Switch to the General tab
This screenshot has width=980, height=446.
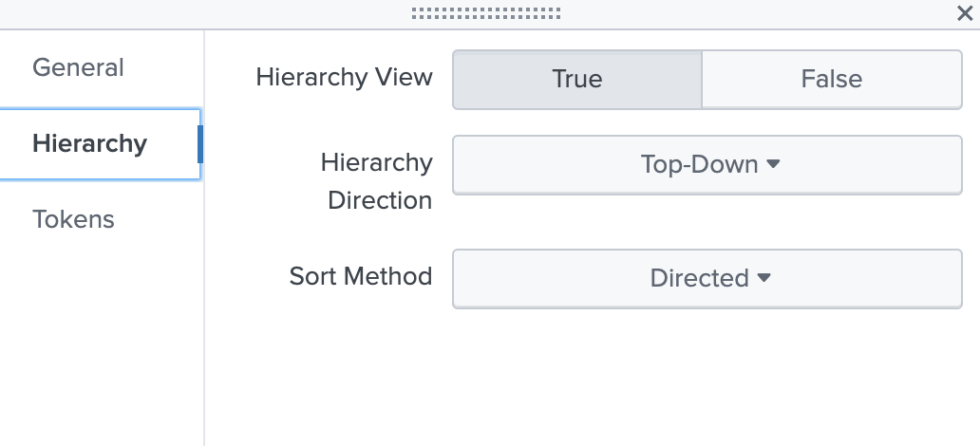[78, 68]
